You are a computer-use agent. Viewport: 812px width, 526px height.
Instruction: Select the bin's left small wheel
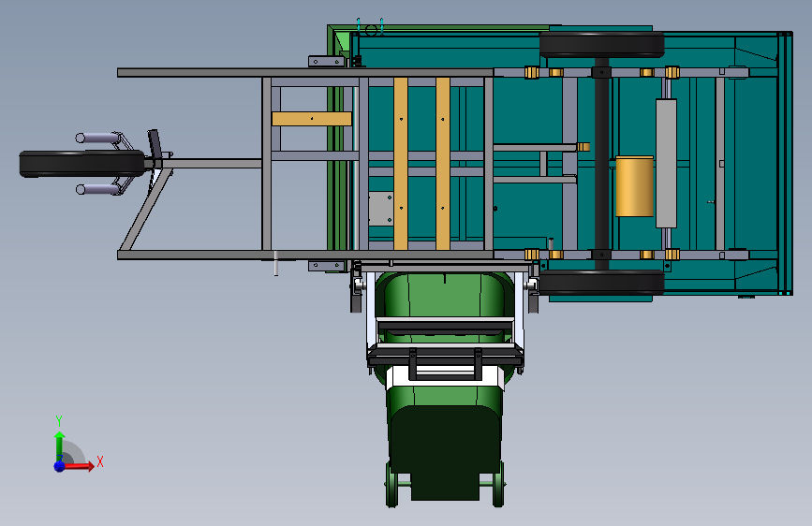tap(391, 485)
